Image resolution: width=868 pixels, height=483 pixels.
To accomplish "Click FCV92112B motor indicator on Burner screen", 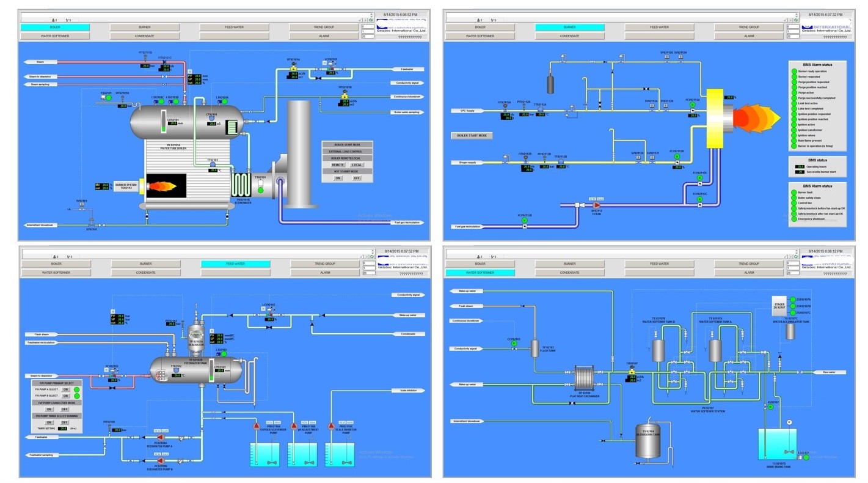I will [677, 157].
